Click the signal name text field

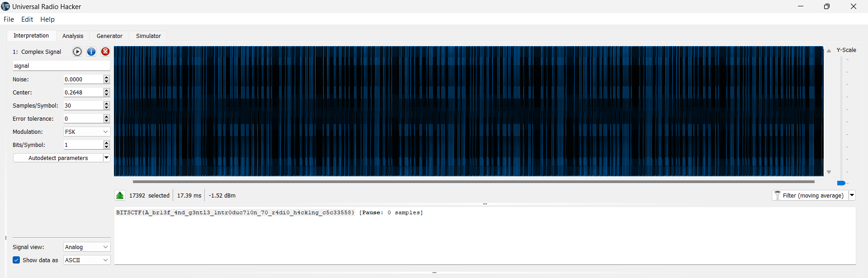(x=61, y=66)
